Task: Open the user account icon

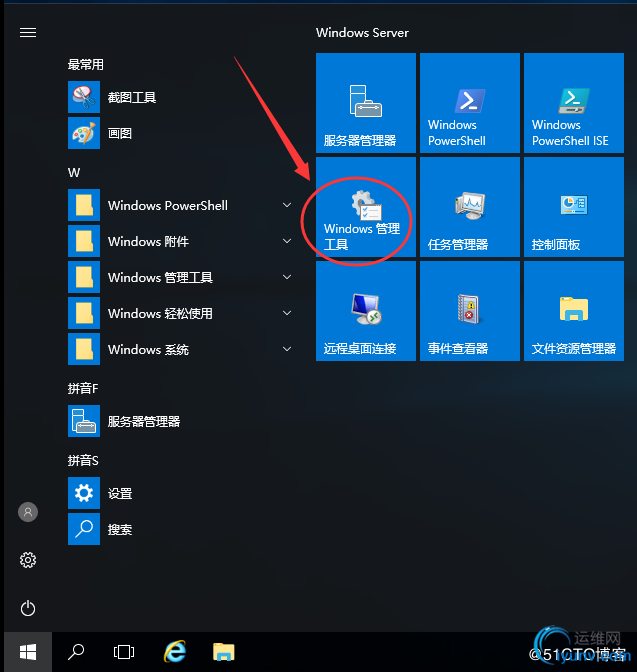Action: [x=28, y=512]
